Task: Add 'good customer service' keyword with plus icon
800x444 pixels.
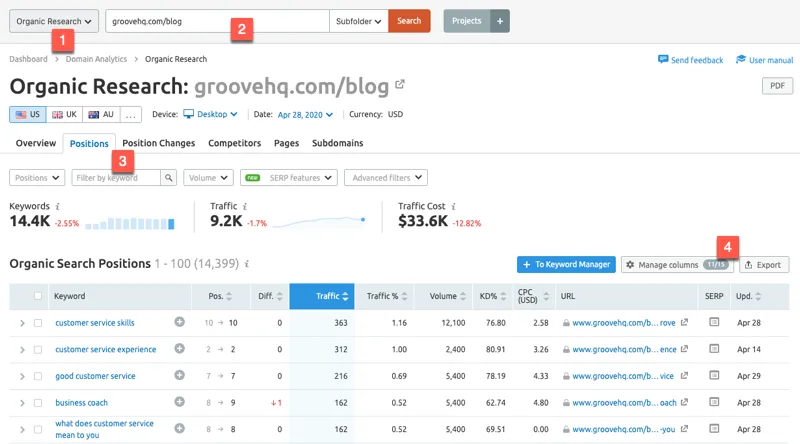Action: coord(180,375)
